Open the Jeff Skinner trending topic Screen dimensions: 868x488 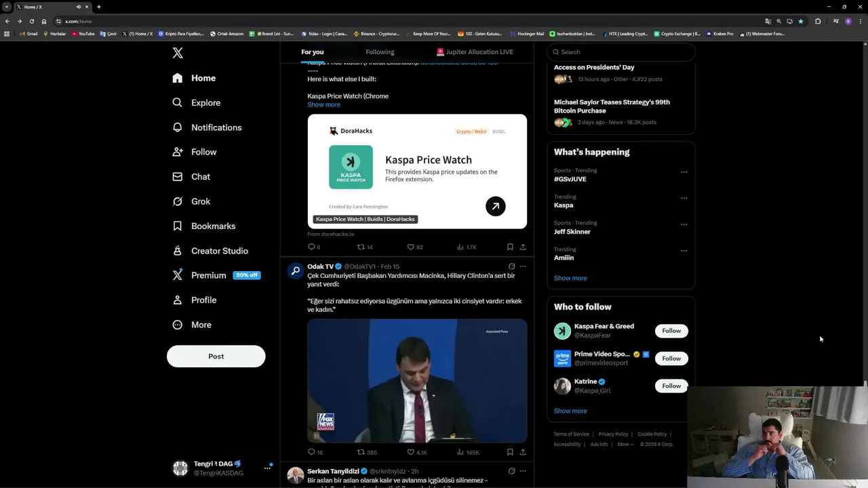[x=572, y=232]
